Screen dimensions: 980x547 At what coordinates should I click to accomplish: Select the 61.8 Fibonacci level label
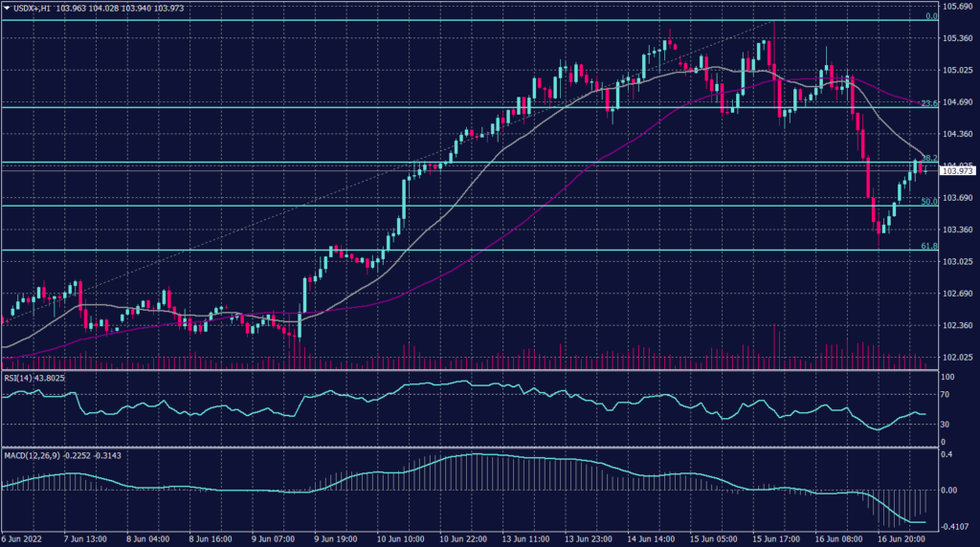(x=927, y=246)
